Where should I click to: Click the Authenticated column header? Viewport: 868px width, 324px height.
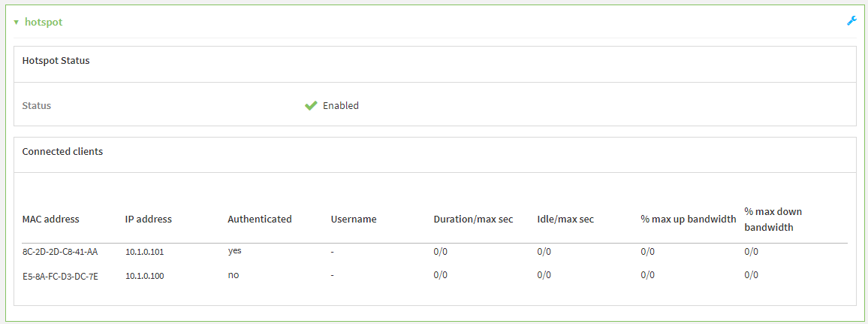(260, 220)
